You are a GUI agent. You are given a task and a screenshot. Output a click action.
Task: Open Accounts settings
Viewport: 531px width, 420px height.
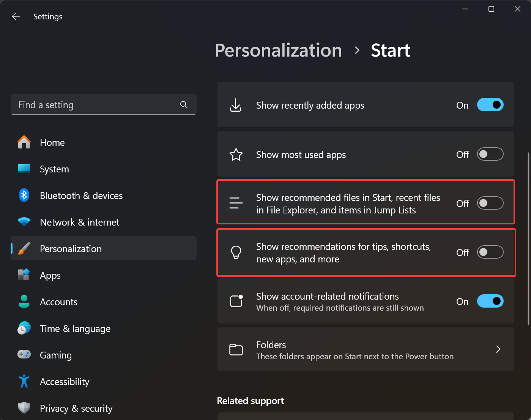[104, 302]
